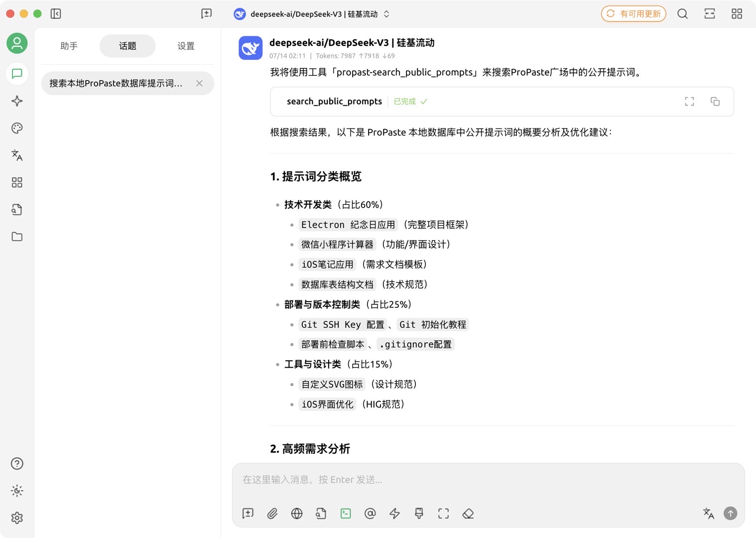Click the 自定义SVG图标 code tag
The height and width of the screenshot is (538, 756).
tap(332, 384)
